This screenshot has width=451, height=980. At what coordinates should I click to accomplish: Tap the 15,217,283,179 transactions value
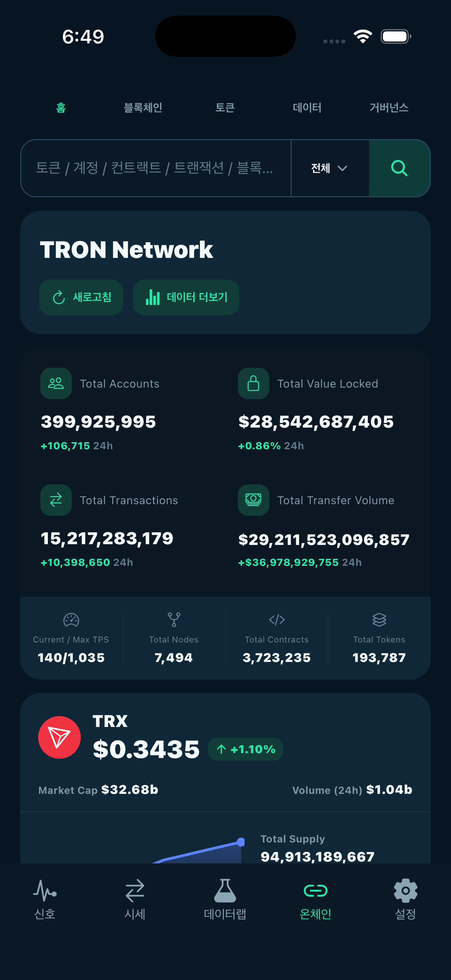click(x=107, y=539)
